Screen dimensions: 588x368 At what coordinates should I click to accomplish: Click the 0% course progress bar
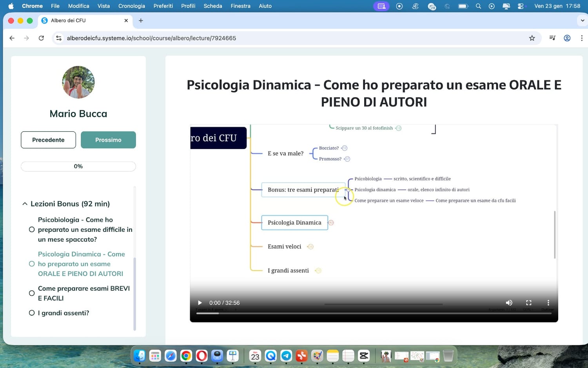point(78,166)
